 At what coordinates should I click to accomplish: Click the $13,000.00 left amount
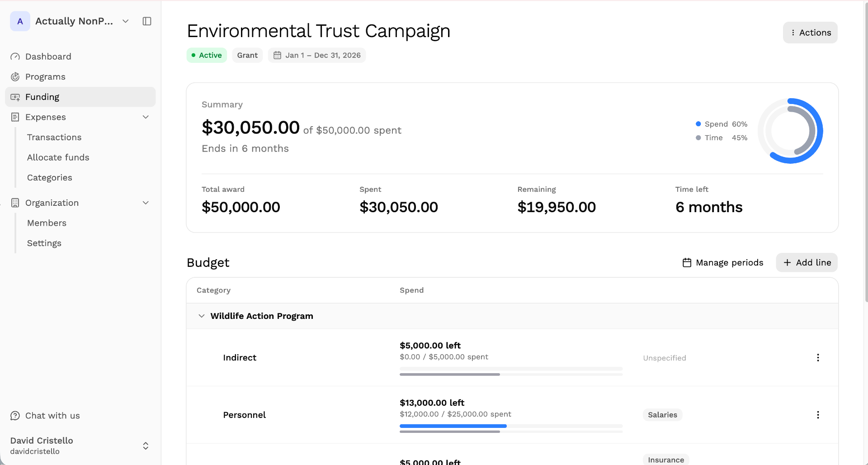[432, 403]
